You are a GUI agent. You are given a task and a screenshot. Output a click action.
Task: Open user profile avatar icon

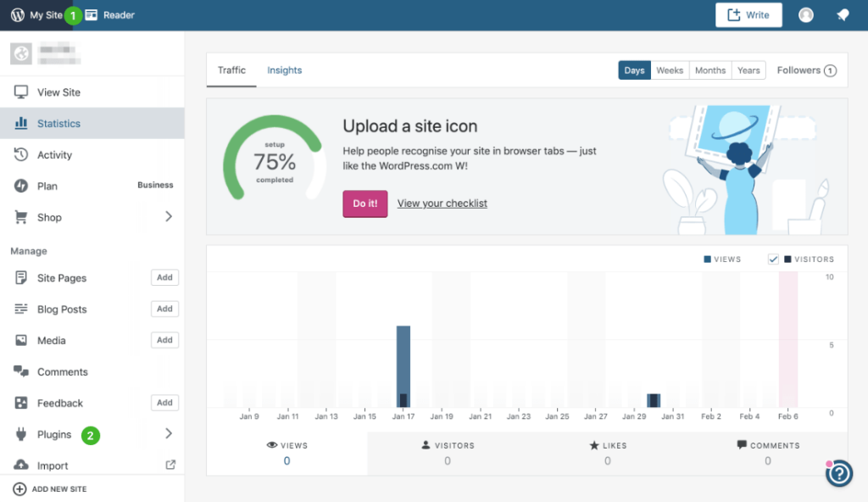806,15
